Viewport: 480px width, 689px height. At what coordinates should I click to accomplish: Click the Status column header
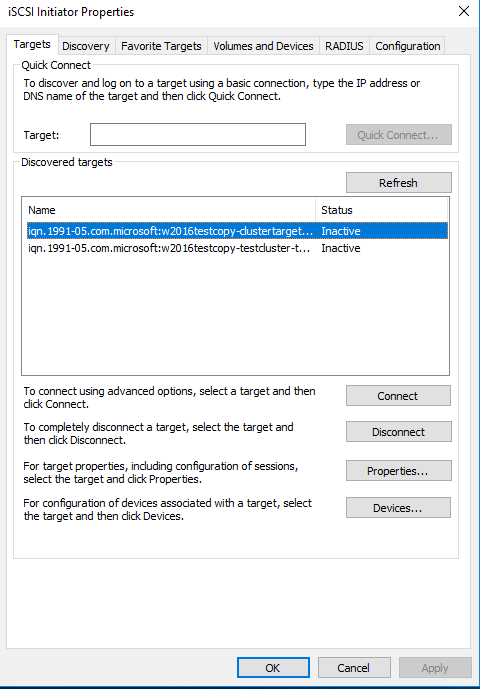(382, 210)
